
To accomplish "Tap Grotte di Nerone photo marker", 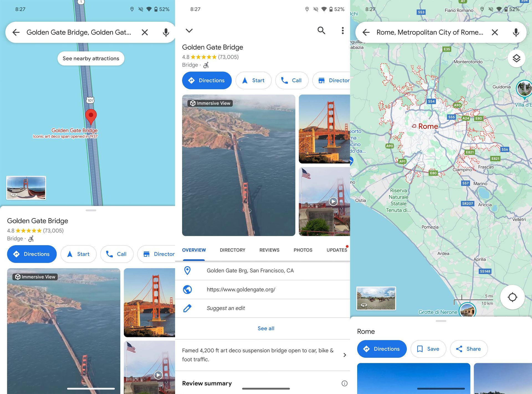I will [x=467, y=310].
